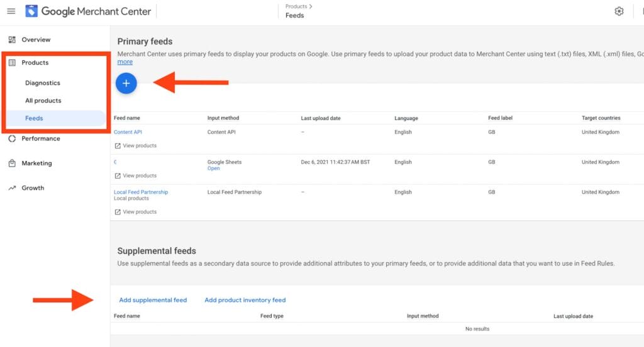Click the Performance circle icon
The height and width of the screenshot is (347, 644).
[12, 138]
